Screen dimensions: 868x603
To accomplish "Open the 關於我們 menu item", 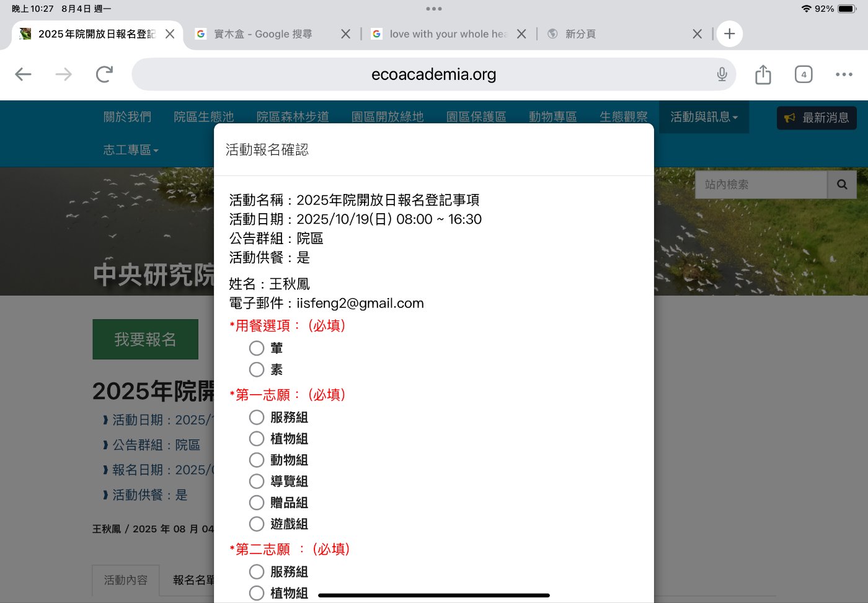I will [x=127, y=117].
